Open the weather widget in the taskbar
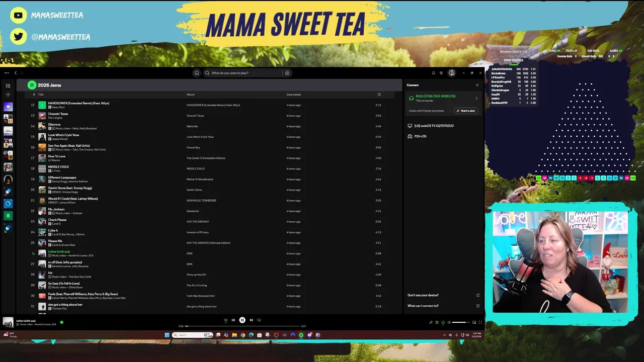Image resolution: width=644 pixels, height=362 pixels. click(10, 335)
